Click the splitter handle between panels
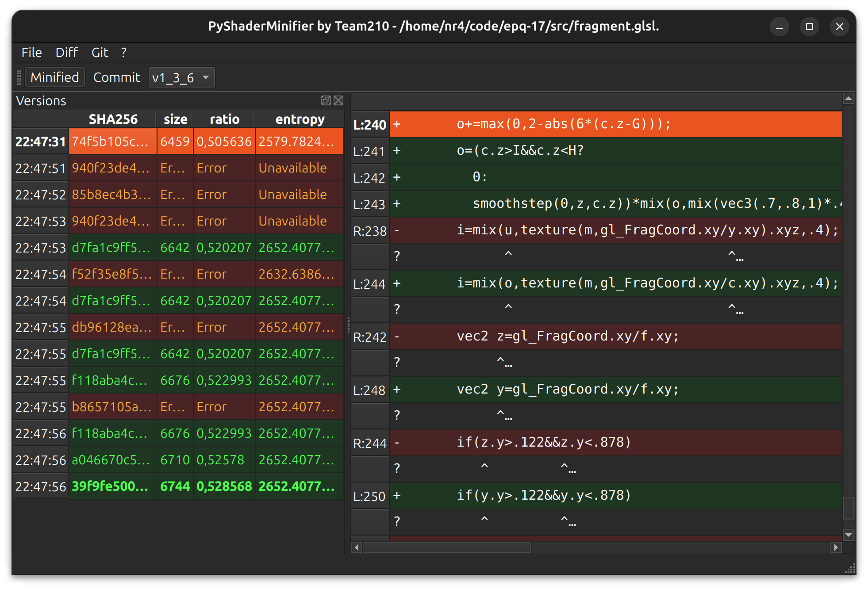This screenshot has width=868, height=589. coord(348,325)
